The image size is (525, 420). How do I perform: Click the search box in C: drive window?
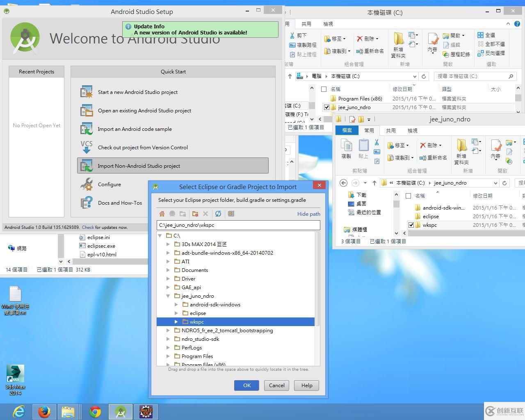[x=475, y=76]
